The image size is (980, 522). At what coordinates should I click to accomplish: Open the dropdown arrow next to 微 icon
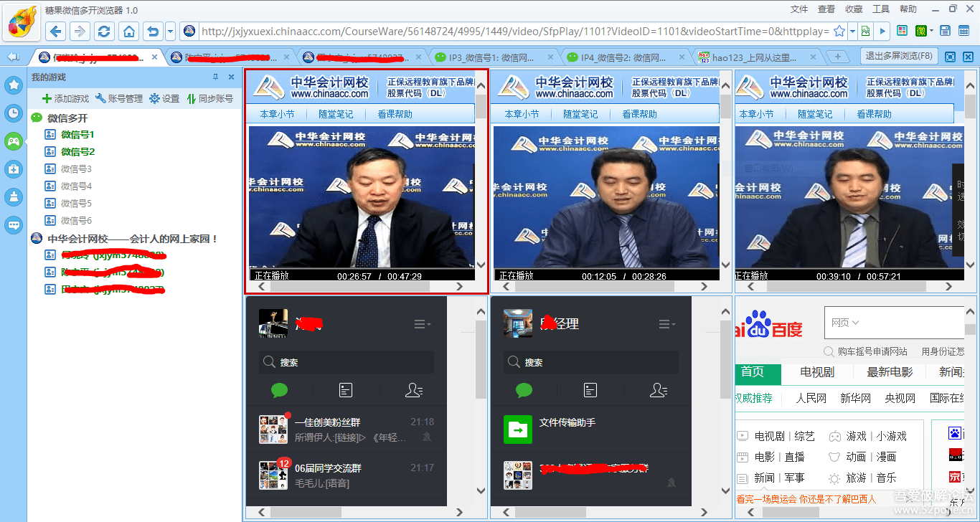pos(931,31)
